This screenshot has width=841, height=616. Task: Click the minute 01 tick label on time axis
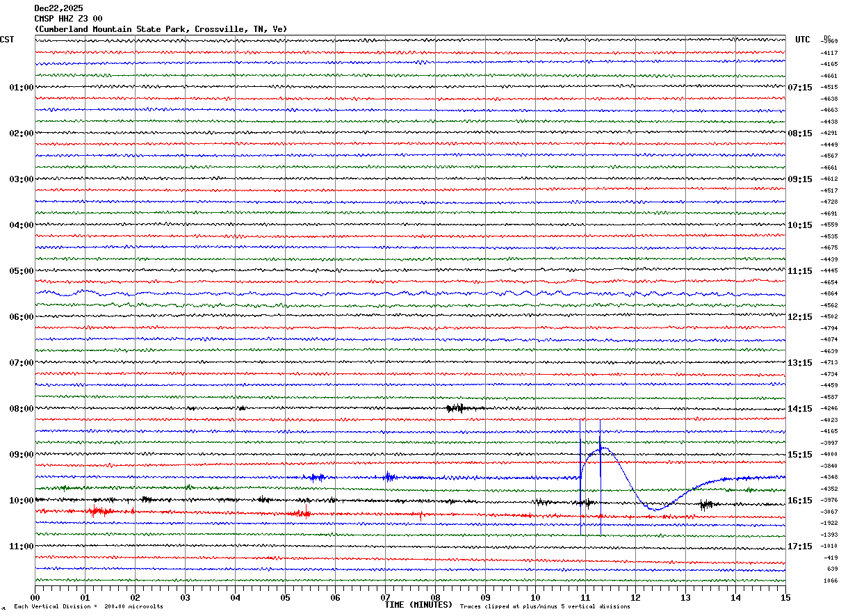(85, 597)
